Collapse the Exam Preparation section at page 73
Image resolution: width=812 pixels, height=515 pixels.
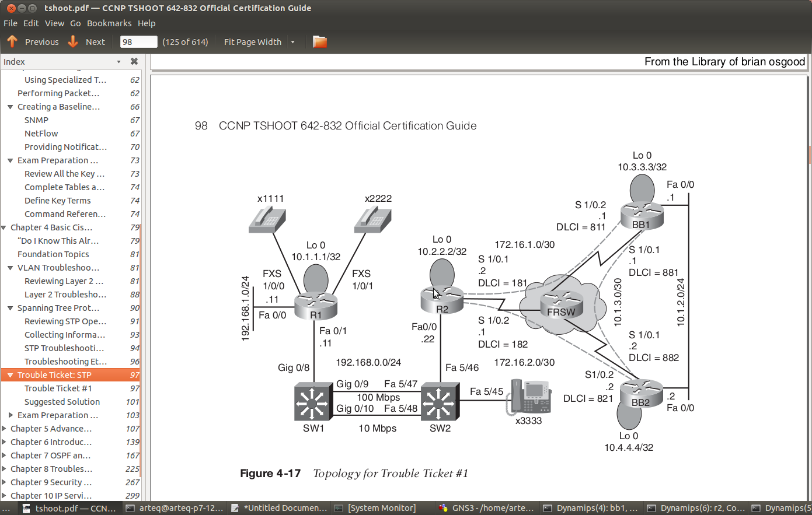[x=11, y=160]
